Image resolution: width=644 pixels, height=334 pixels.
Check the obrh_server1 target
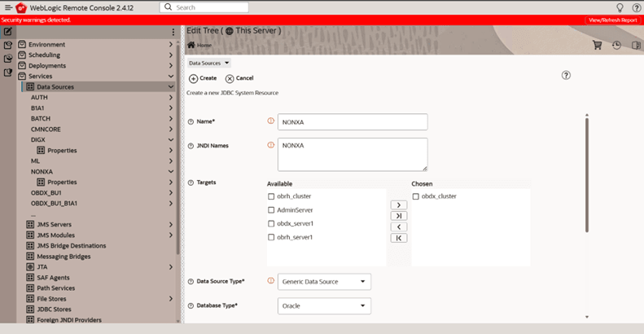click(271, 237)
